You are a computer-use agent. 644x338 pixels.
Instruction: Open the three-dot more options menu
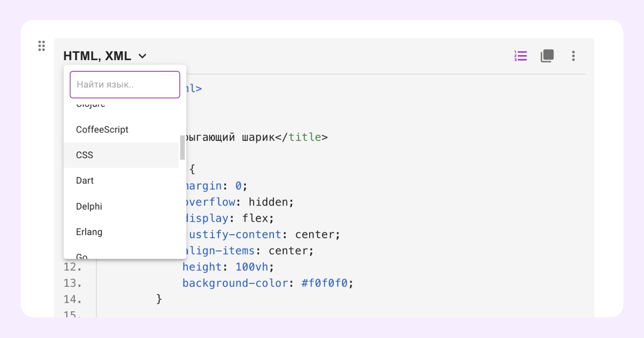573,56
